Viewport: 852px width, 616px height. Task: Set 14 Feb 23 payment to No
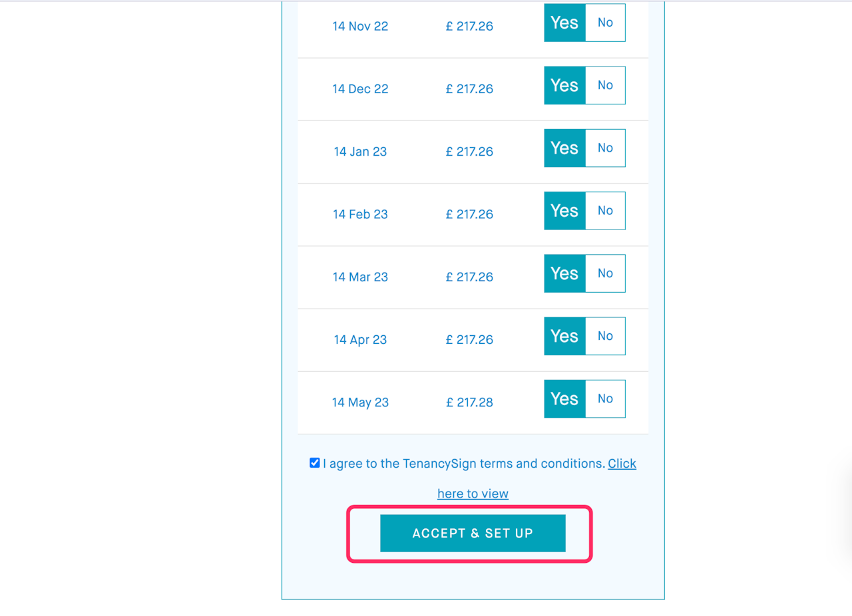click(605, 211)
